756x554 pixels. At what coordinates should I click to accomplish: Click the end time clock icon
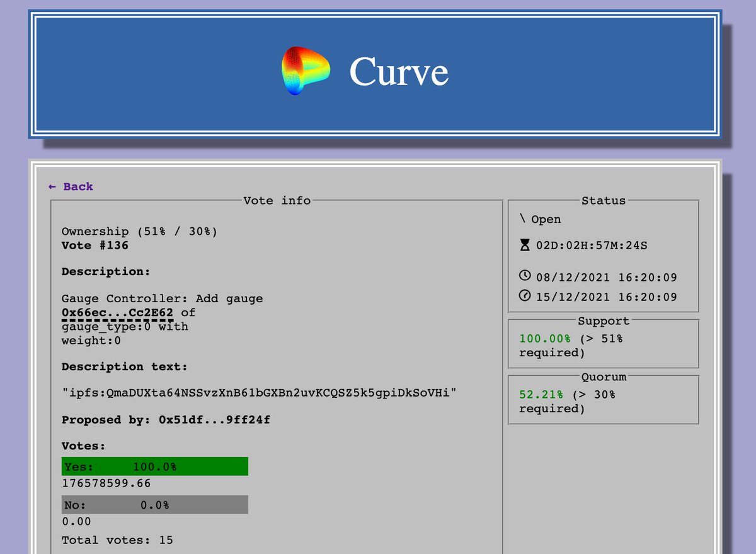point(525,295)
